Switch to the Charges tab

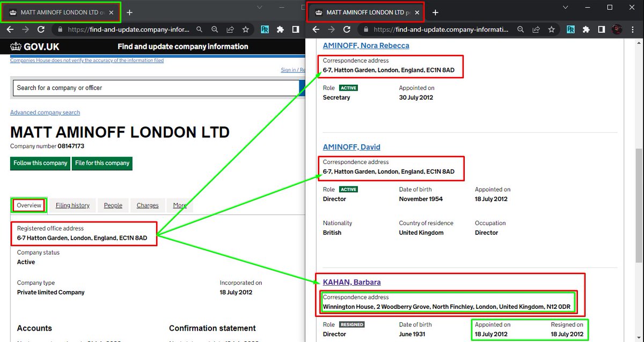pyautogui.click(x=148, y=205)
